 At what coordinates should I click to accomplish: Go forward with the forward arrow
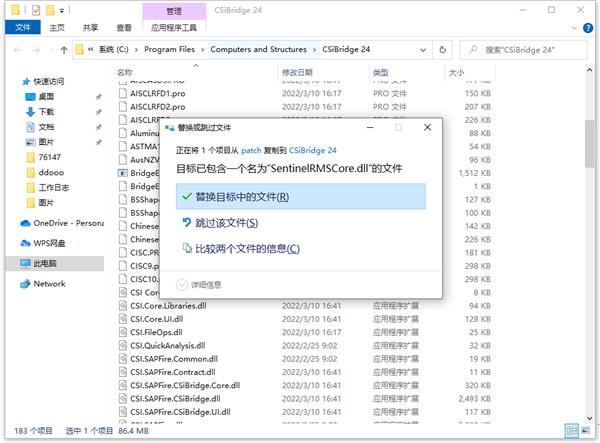coord(36,50)
